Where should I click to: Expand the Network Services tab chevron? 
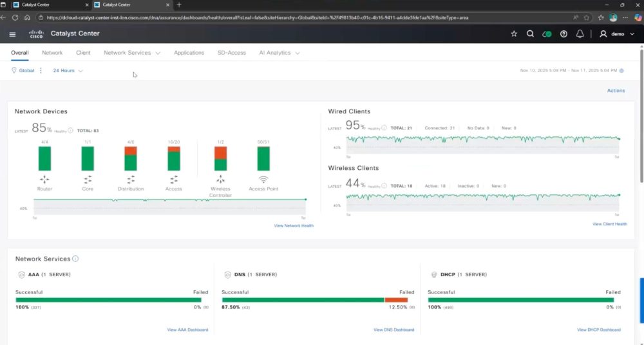coord(158,53)
